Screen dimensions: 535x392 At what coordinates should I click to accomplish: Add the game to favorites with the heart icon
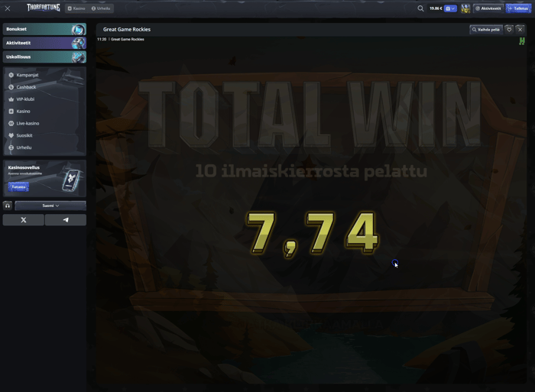pos(509,30)
